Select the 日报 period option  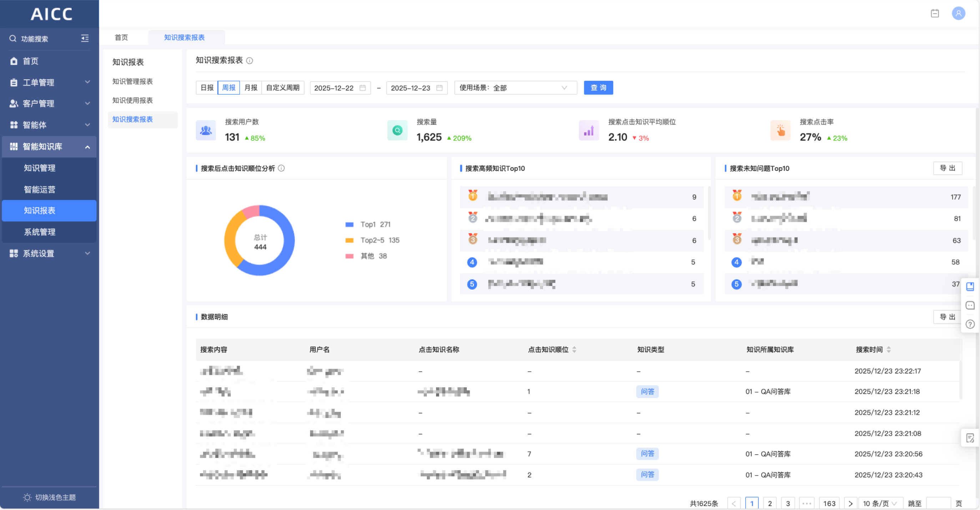coord(207,88)
